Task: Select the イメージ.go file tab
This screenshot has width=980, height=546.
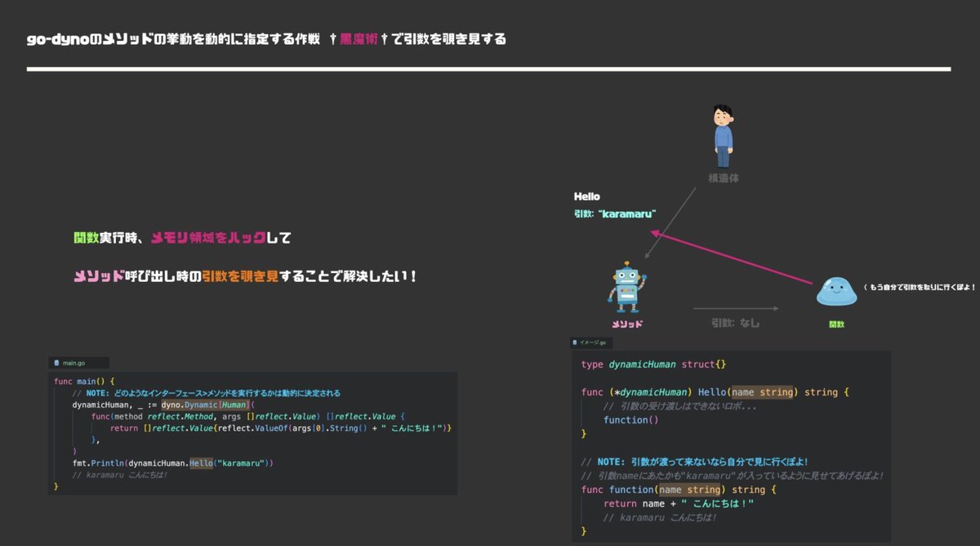Action: (593, 342)
